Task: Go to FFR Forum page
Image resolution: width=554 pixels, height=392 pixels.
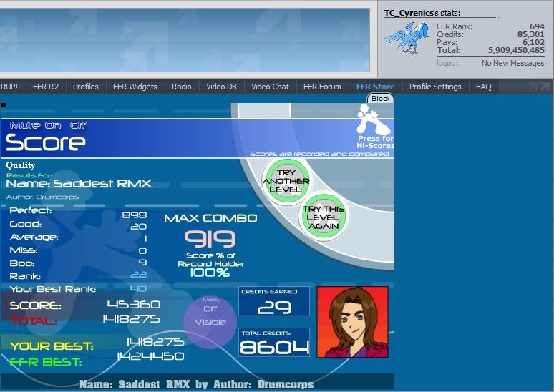Action: tap(322, 87)
